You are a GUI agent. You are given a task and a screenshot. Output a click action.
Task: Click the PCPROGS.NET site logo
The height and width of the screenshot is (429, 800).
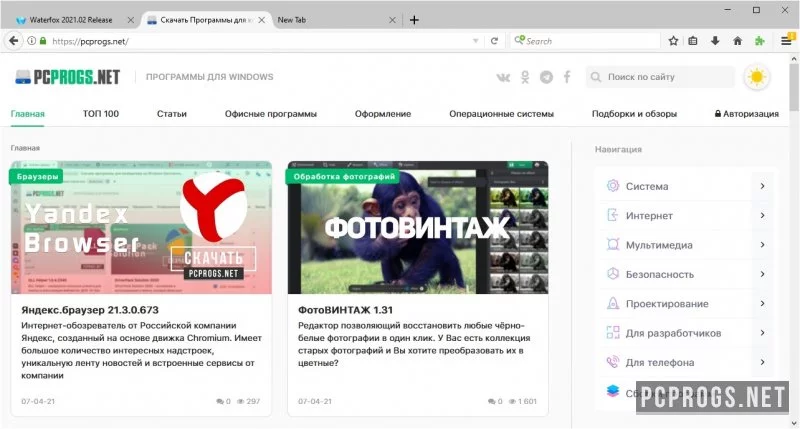click(67, 77)
